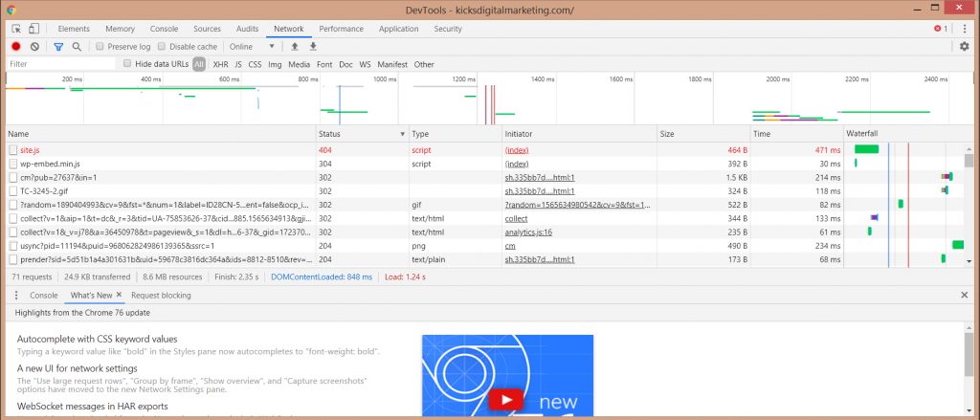Switch to the Application tab

point(399,29)
